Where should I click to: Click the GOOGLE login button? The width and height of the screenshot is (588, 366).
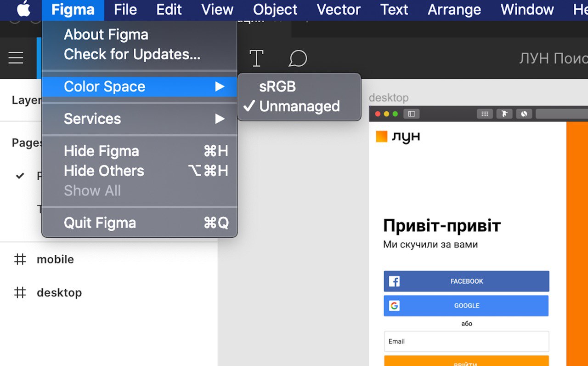click(466, 306)
